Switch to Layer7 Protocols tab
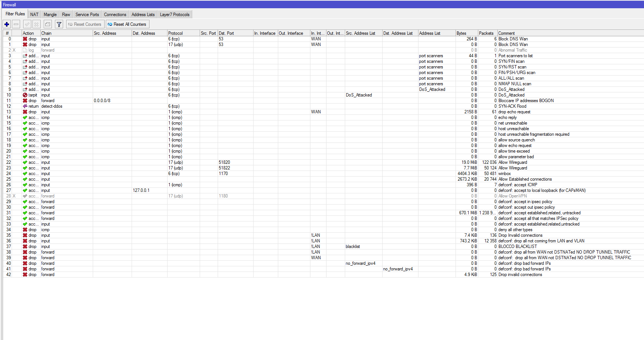Viewport: 644px width, 340px height. (175, 15)
